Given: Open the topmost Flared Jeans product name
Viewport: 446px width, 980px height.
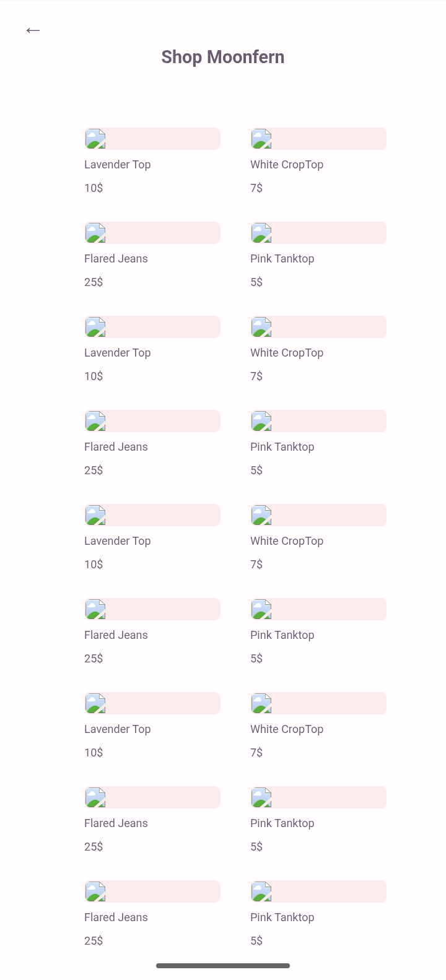Looking at the screenshot, I should (x=116, y=259).
